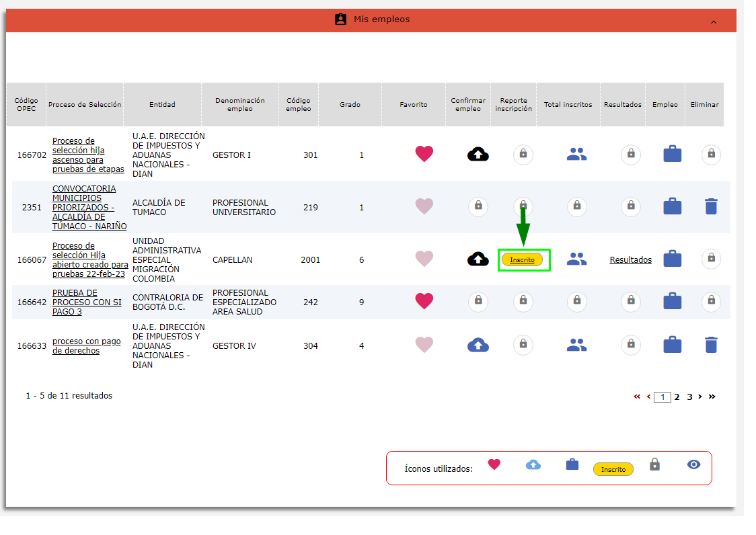Open the Resultados link for CAPELLAN
Screen dimensions: 756x535
630,260
